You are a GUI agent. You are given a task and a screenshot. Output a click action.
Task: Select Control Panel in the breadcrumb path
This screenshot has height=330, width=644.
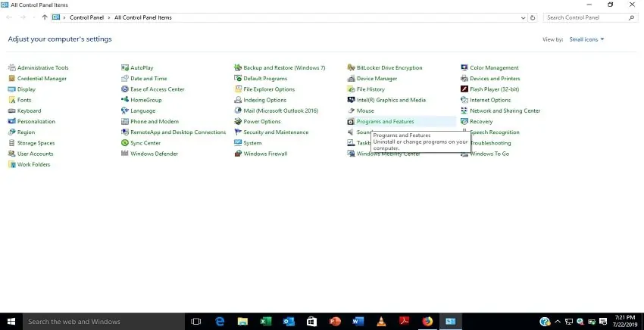tap(86, 17)
